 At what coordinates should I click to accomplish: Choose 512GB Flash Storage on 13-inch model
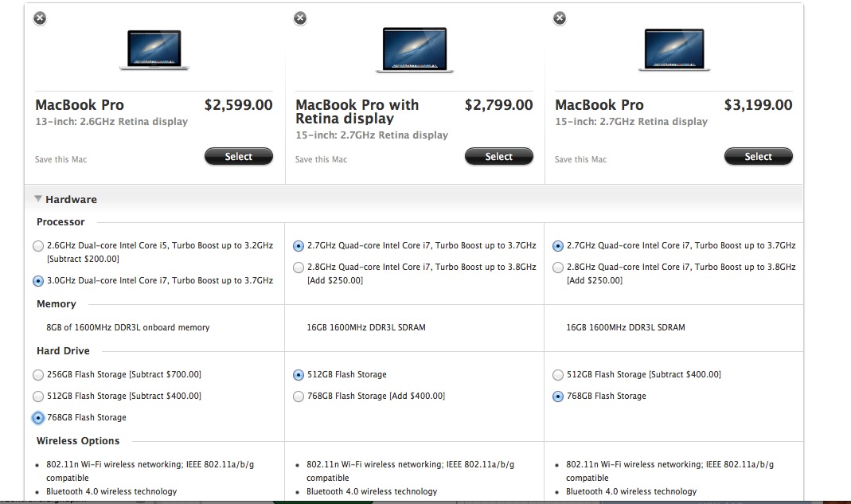tap(38, 397)
